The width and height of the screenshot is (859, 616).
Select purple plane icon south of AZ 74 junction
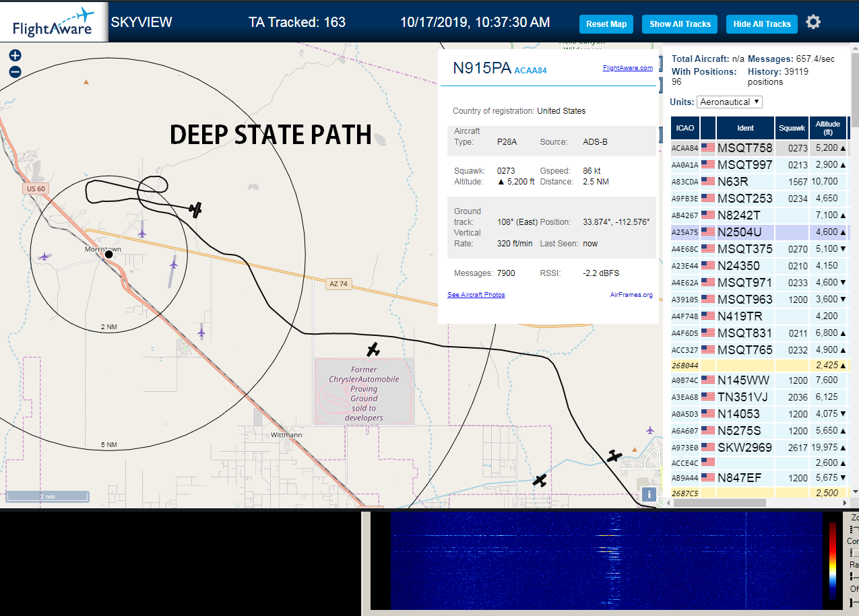pyautogui.click(x=201, y=332)
